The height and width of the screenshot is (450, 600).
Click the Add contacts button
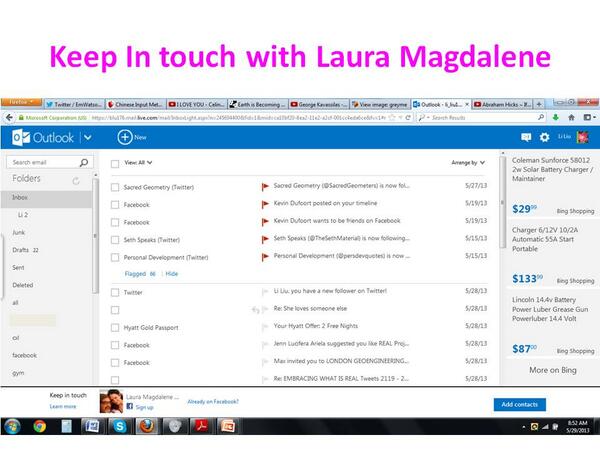click(520, 404)
